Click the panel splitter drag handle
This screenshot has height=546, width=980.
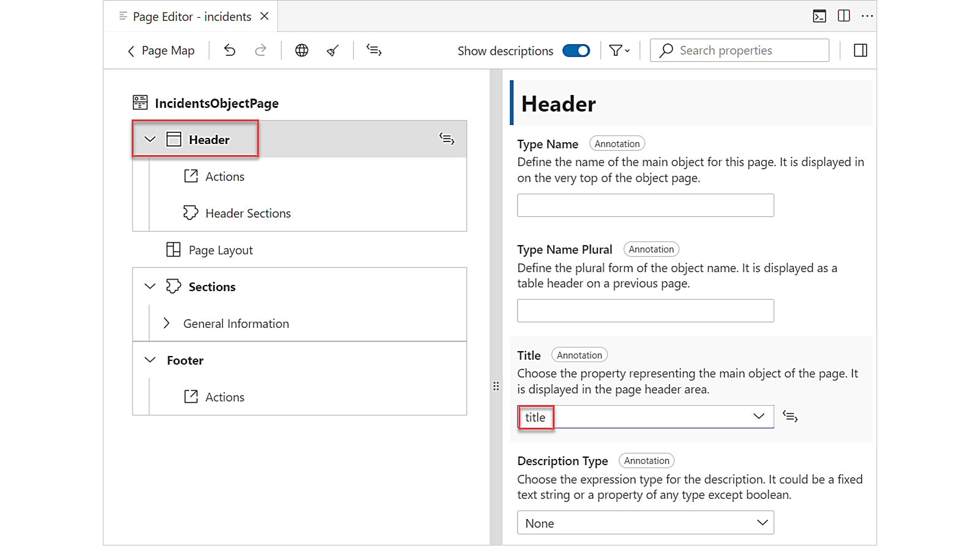pyautogui.click(x=496, y=386)
